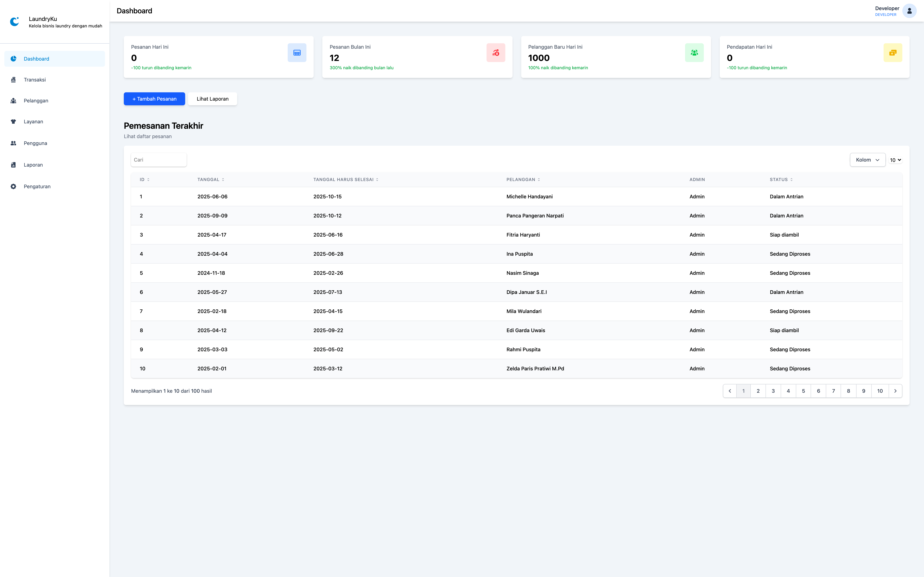The height and width of the screenshot is (577, 924).
Task: Click the + Tambah Pesanan button
Action: [x=154, y=99]
